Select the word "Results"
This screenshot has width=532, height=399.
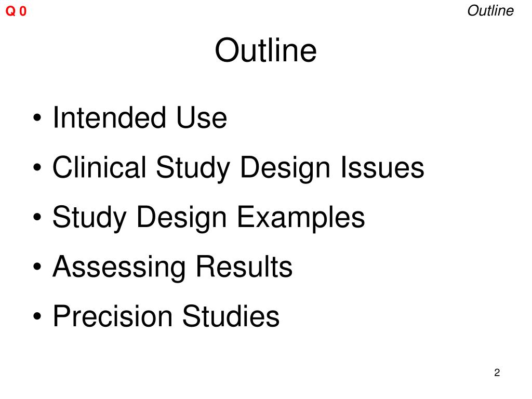244,267
